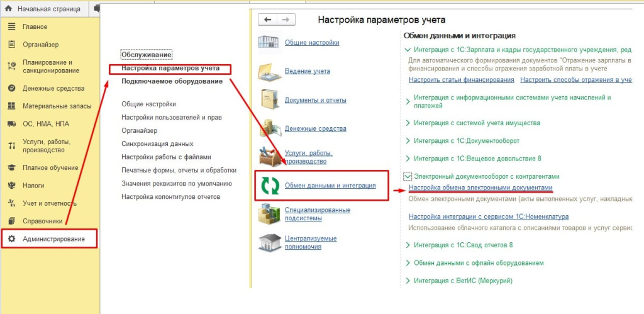Expand Интеграция с 1С:Документооборот section
Viewport: 644px width, 314px height.
(408, 141)
